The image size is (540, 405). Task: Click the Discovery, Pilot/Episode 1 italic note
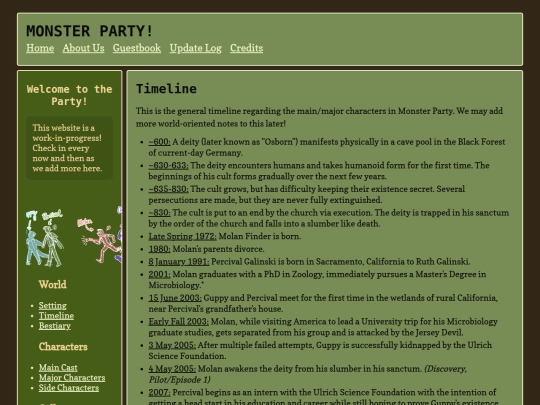(308, 374)
